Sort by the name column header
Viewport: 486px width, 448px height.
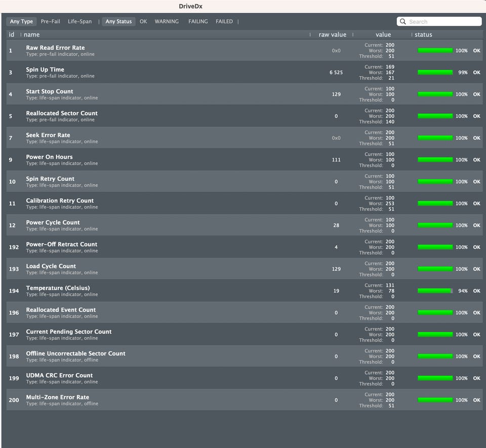tap(31, 34)
